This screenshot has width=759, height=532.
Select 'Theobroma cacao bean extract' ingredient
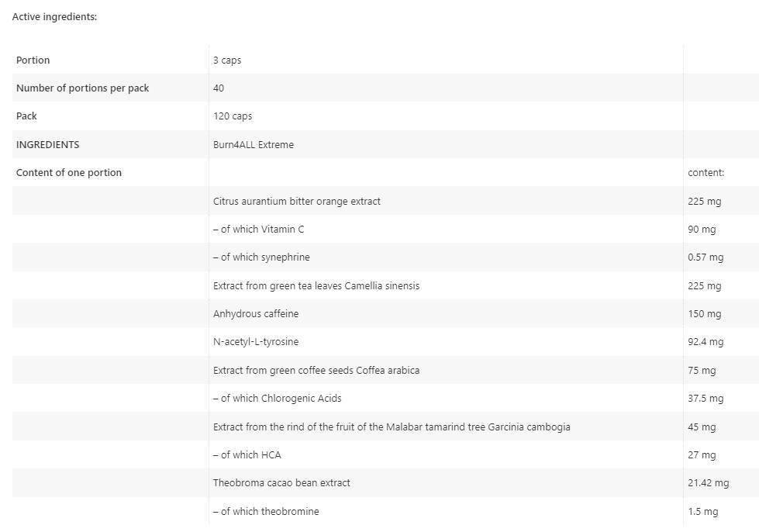tap(281, 483)
